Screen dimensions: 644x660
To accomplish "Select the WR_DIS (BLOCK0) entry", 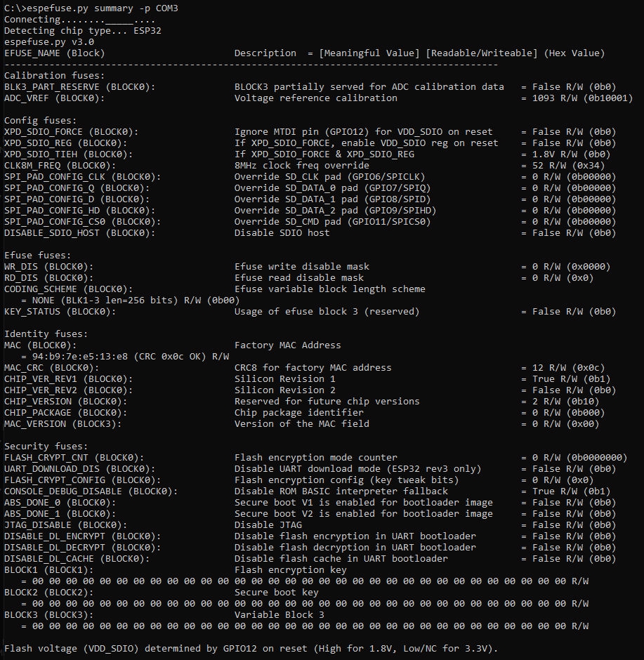I will tap(49, 266).
